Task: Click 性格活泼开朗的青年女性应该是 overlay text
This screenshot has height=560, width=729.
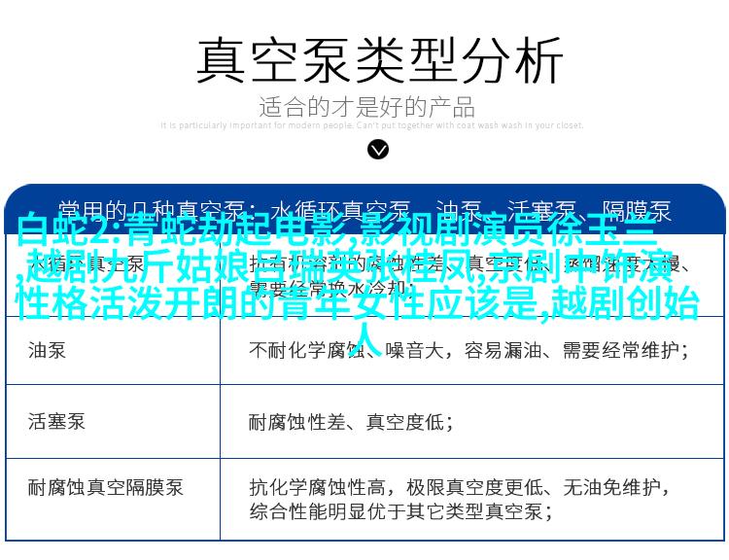Action: [275, 303]
